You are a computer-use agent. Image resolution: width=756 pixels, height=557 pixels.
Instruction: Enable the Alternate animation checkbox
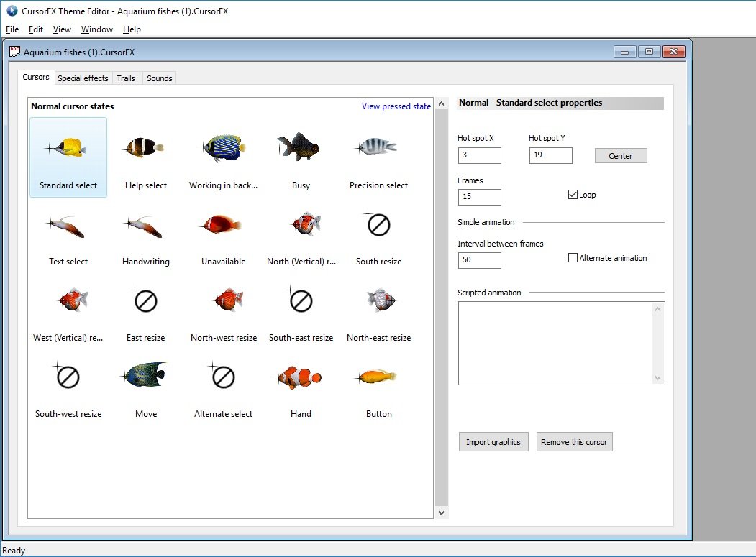coord(573,258)
